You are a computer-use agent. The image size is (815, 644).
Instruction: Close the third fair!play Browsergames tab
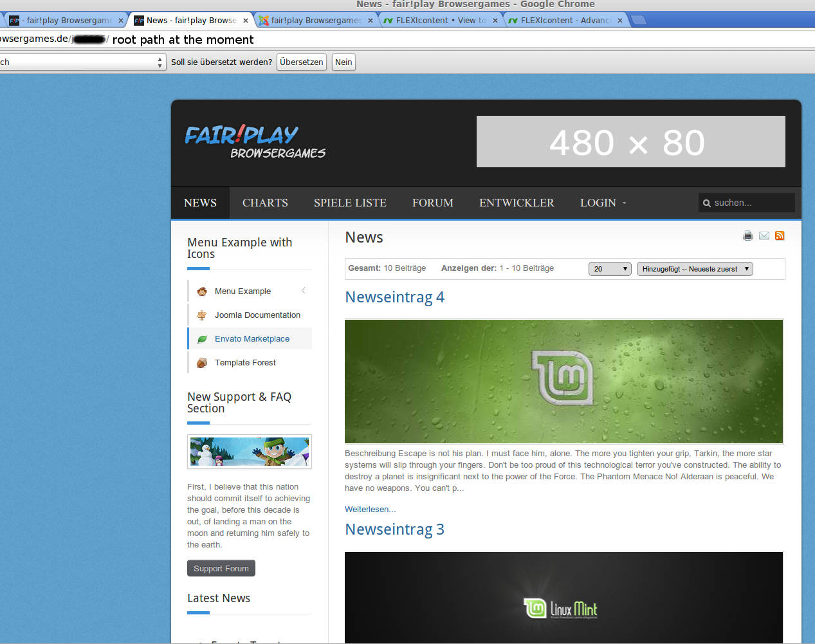coord(370,21)
